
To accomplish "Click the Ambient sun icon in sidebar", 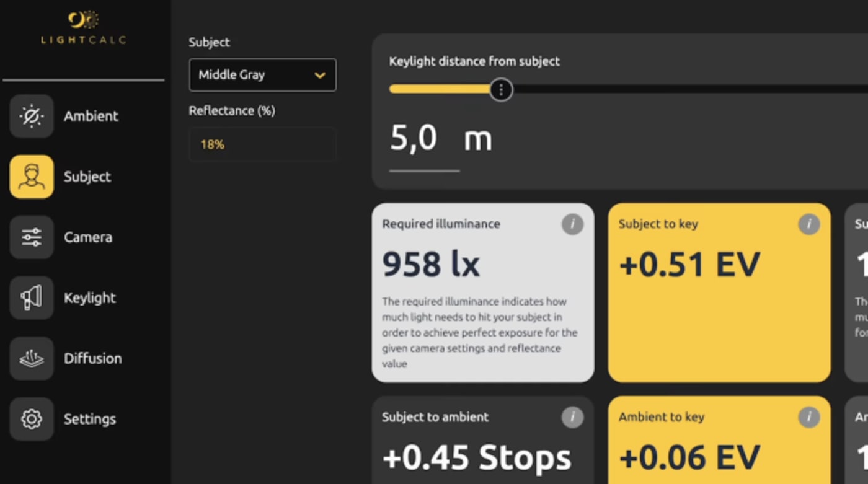I will tap(32, 116).
